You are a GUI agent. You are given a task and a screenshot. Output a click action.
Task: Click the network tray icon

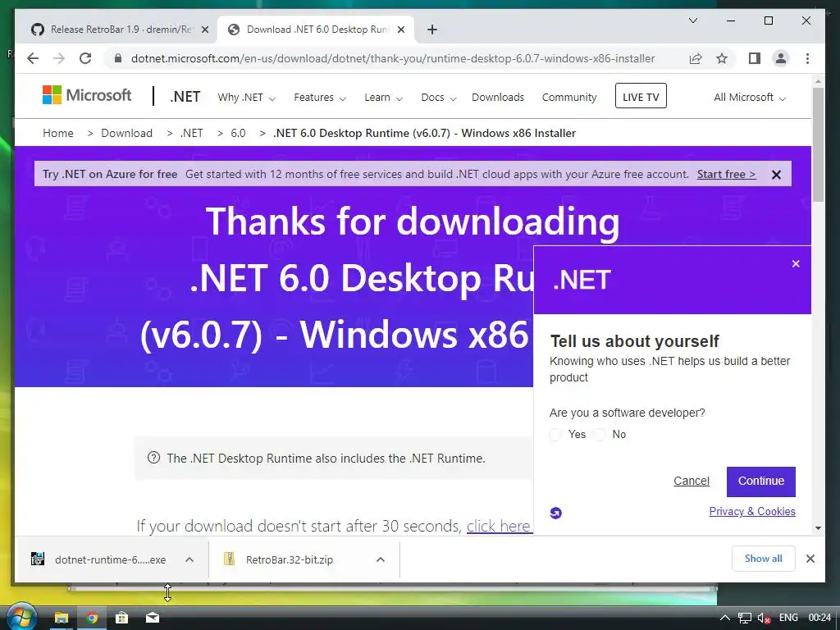[x=745, y=618]
